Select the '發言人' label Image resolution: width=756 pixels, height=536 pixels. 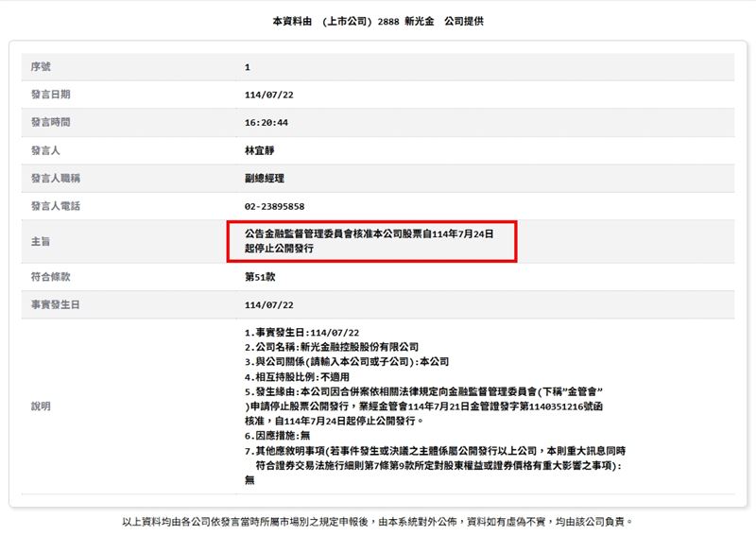pos(45,150)
